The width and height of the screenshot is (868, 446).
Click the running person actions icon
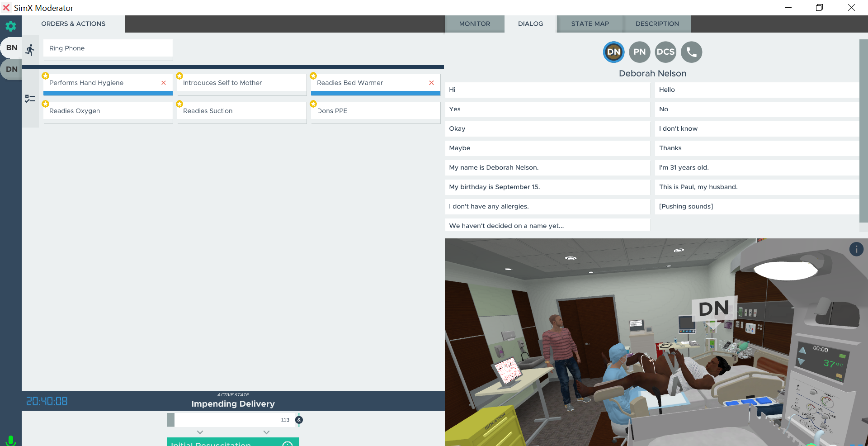tap(30, 50)
